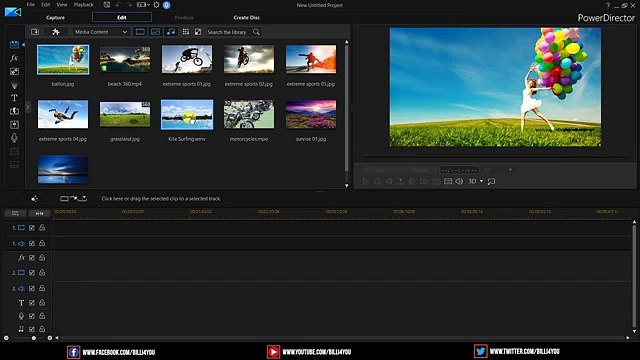Switch to the Create Disc tab
Image resolution: width=640 pixels, height=360 pixels.
coord(247,18)
